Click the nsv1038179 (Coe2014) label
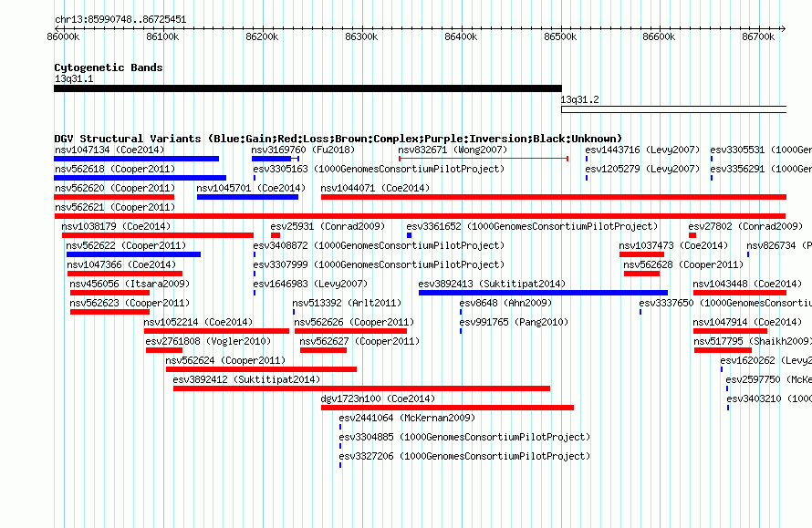Screen dimensions: 812x528 click(x=116, y=226)
